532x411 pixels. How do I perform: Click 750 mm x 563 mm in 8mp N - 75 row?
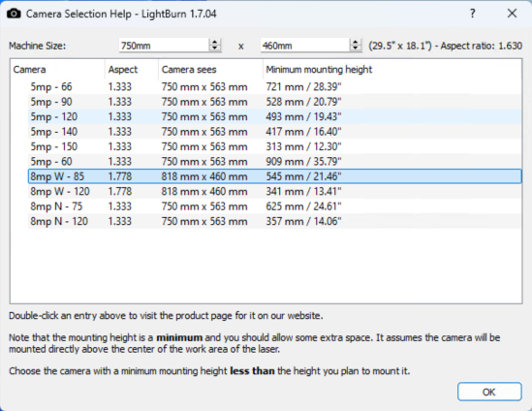point(204,206)
